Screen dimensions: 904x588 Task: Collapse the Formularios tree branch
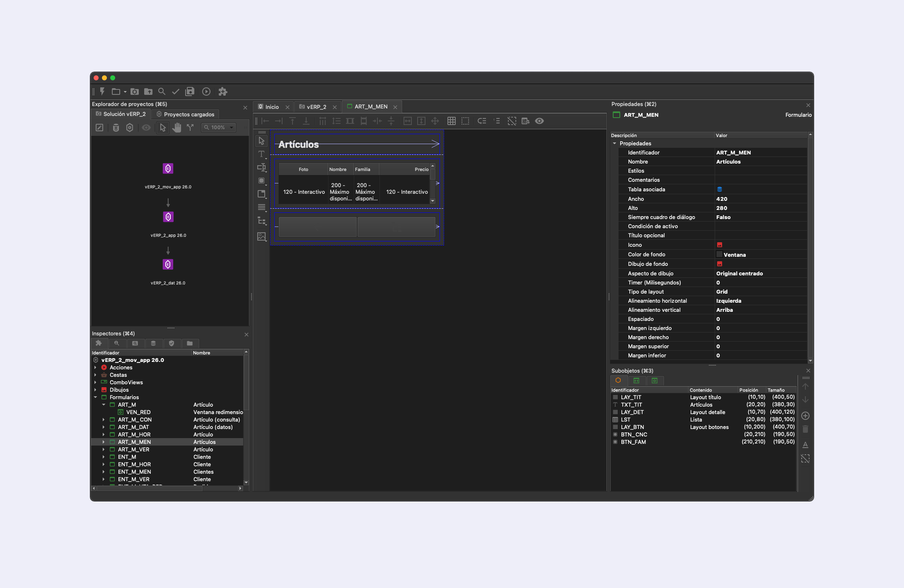[96, 397]
